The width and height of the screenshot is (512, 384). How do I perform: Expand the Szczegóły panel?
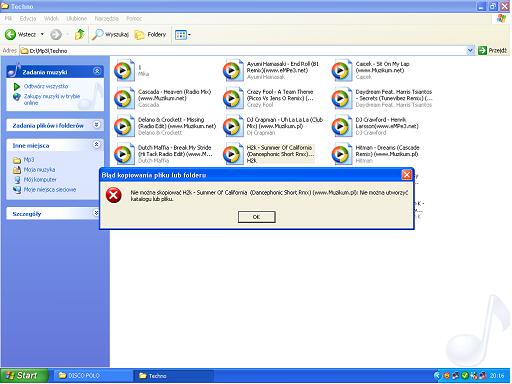point(96,213)
